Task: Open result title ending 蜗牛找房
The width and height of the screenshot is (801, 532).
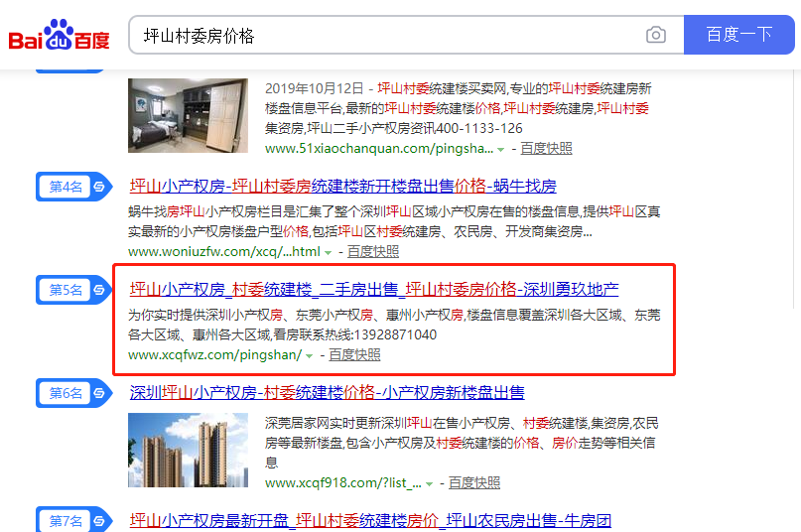Action: (x=342, y=186)
